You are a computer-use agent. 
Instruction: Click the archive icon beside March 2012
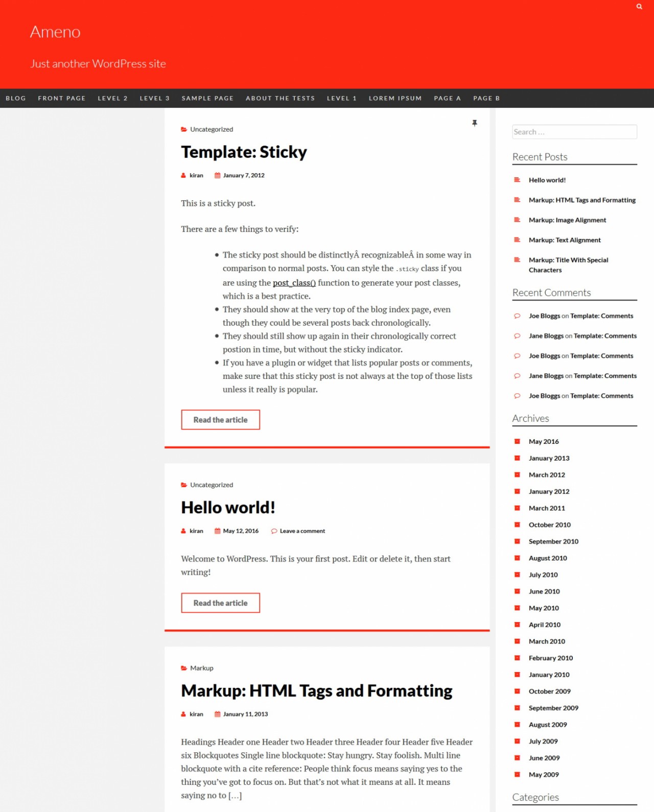(x=517, y=475)
